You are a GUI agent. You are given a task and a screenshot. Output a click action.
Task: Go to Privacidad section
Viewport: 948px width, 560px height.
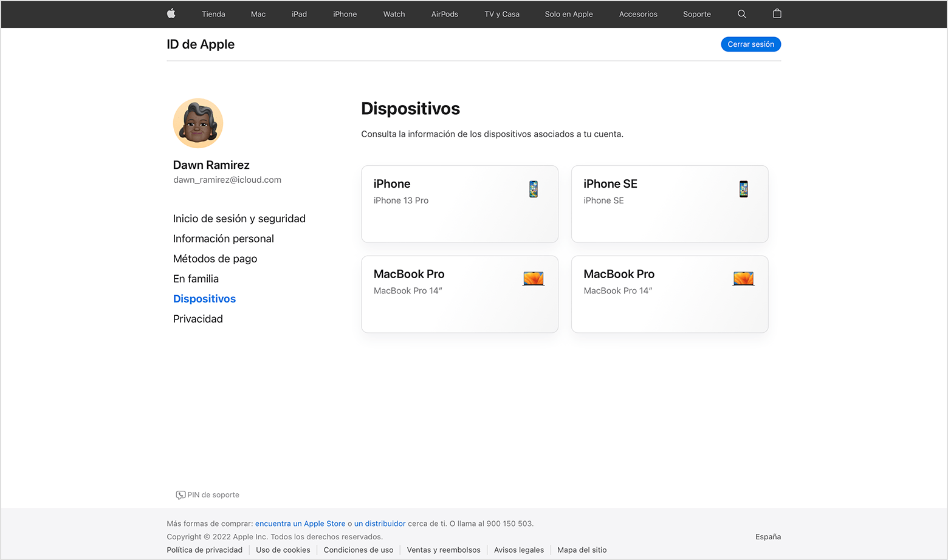pos(198,319)
